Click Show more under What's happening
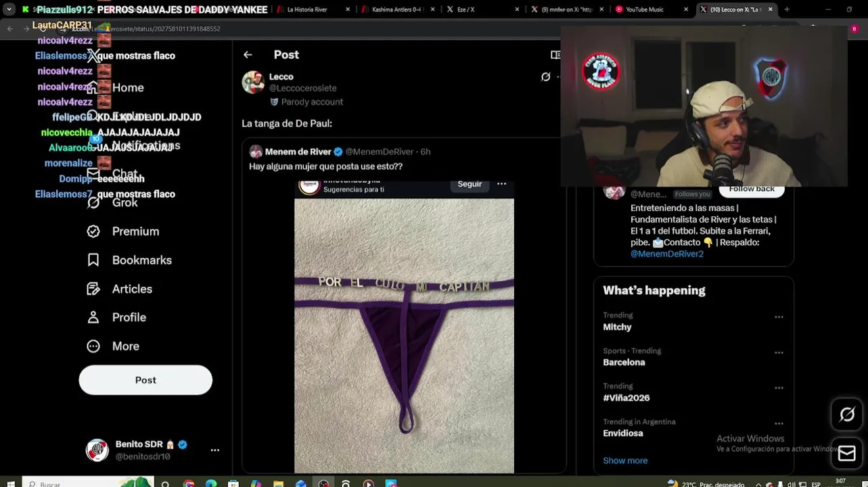This screenshot has height=487, width=868. point(625,461)
